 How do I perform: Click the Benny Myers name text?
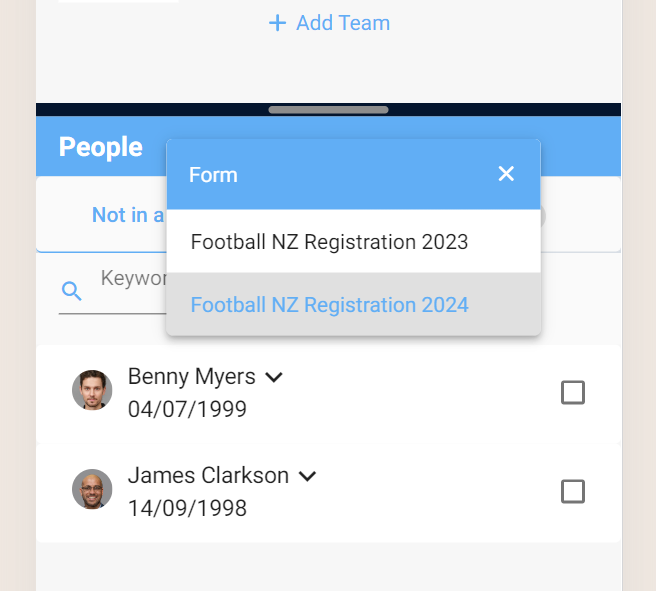tap(192, 376)
